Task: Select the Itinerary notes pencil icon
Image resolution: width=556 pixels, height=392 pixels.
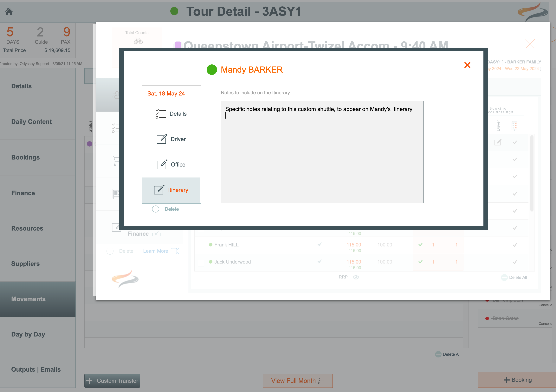Action: tap(159, 190)
